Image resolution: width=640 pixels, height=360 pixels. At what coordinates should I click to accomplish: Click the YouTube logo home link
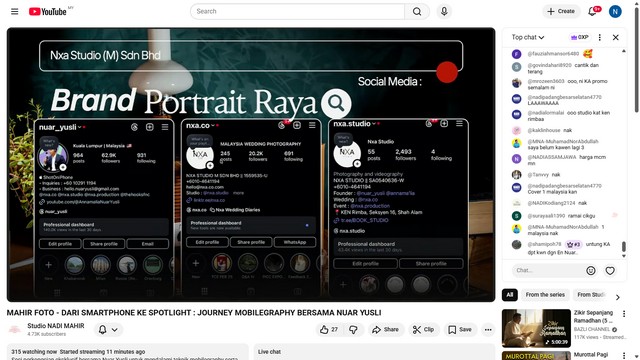tap(48, 11)
